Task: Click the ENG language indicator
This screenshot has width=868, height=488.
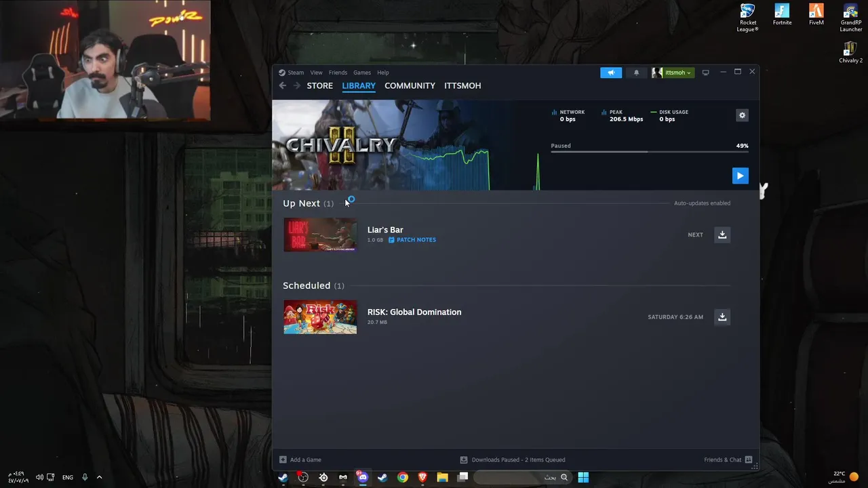Action: click(x=68, y=477)
